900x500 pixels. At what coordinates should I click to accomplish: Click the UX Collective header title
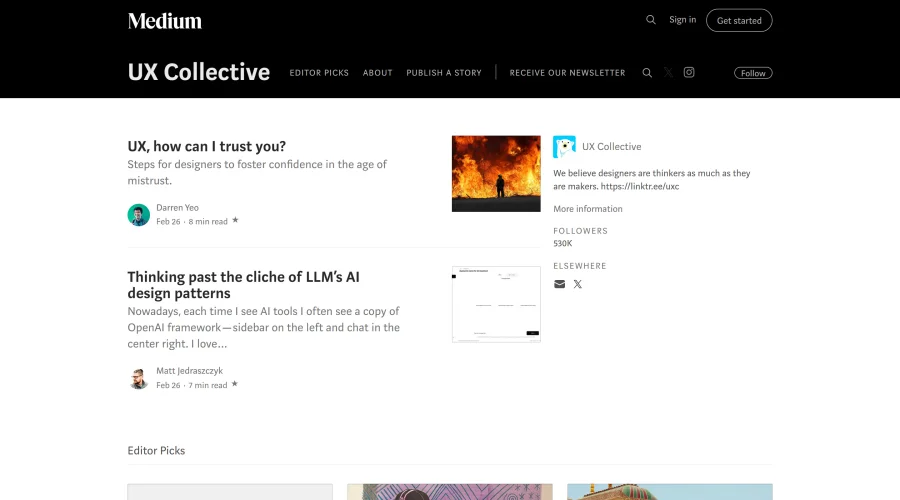[x=199, y=72]
